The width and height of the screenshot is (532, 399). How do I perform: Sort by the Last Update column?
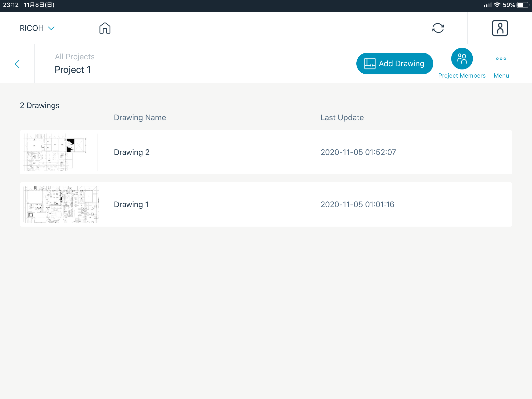342,117
